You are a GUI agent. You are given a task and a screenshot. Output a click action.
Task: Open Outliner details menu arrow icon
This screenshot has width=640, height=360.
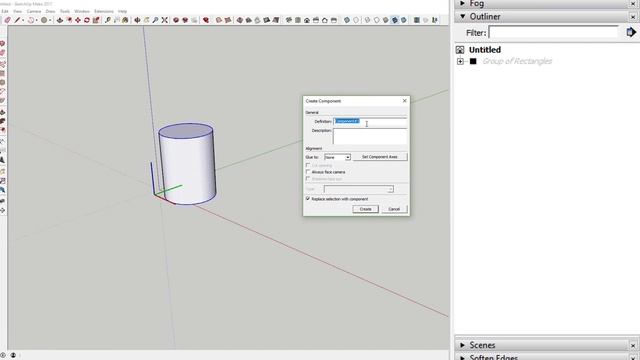(x=631, y=32)
